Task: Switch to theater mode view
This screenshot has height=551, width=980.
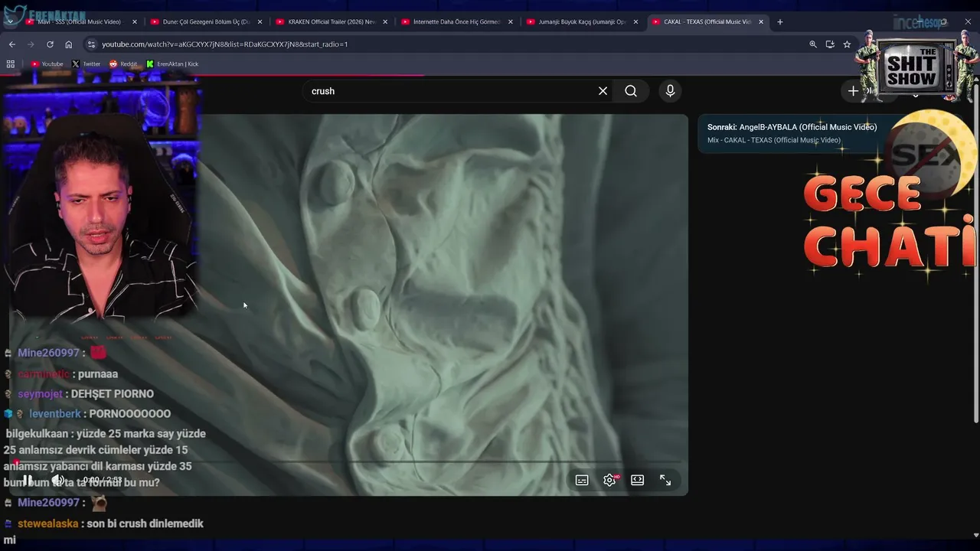Action: [x=637, y=480]
